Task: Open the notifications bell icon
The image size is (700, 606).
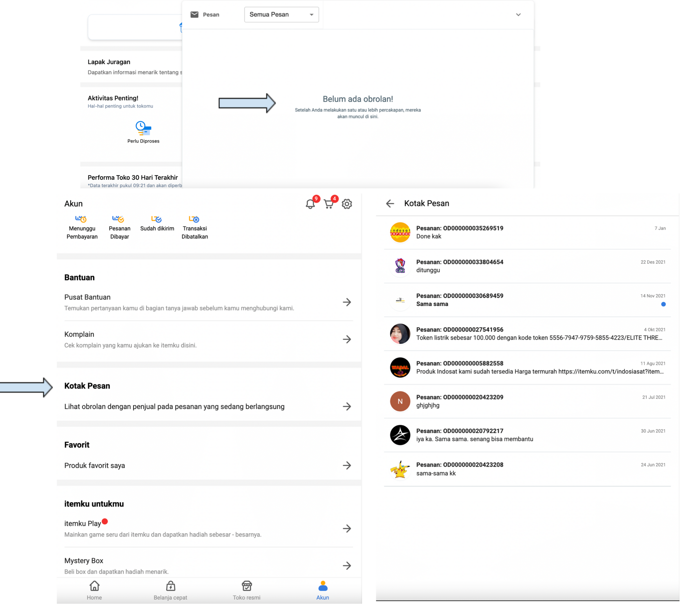Action: point(310,204)
